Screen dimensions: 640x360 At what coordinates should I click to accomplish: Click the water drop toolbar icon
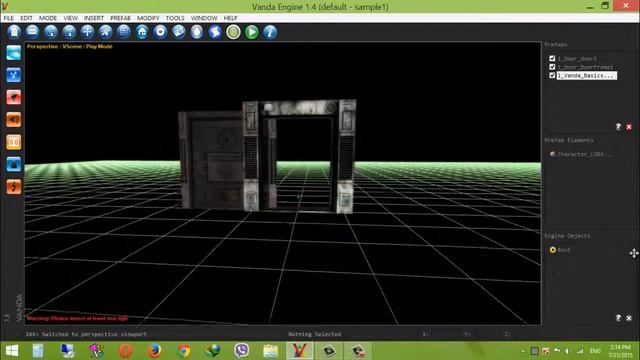click(197, 32)
